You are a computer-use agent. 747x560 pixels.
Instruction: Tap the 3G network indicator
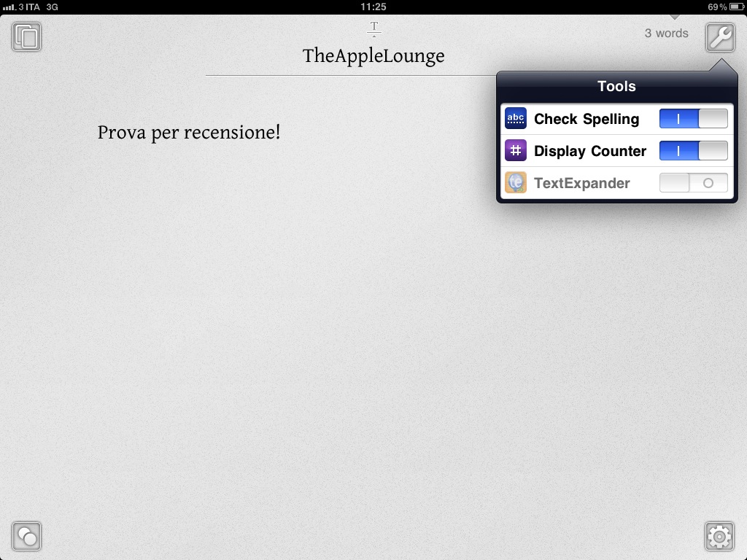click(52, 7)
